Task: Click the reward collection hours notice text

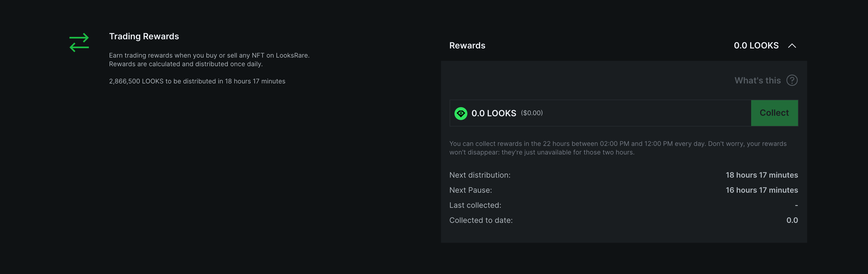Action: (x=617, y=148)
